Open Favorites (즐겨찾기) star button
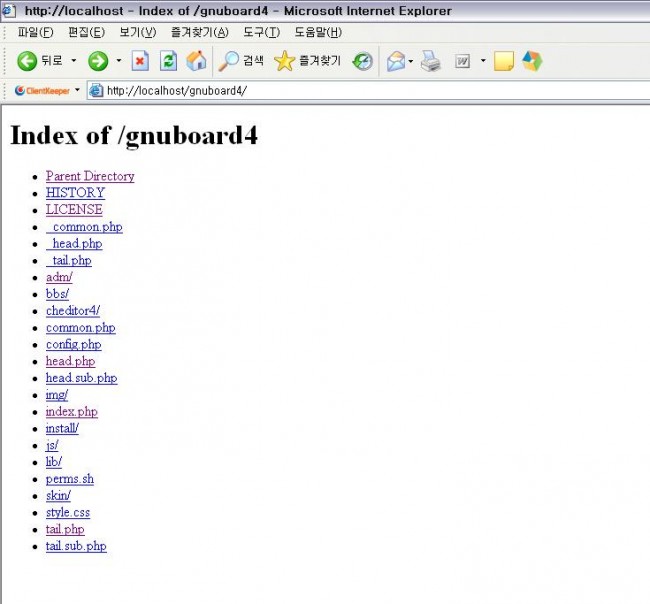 [x=307, y=61]
